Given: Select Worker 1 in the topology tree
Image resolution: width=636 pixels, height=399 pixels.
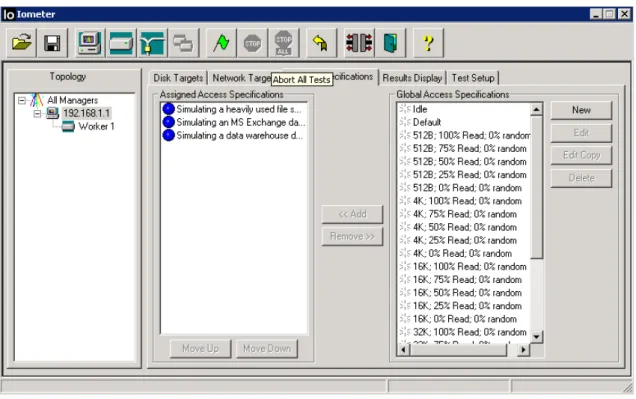Looking at the screenshot, I should pos(97,127).
